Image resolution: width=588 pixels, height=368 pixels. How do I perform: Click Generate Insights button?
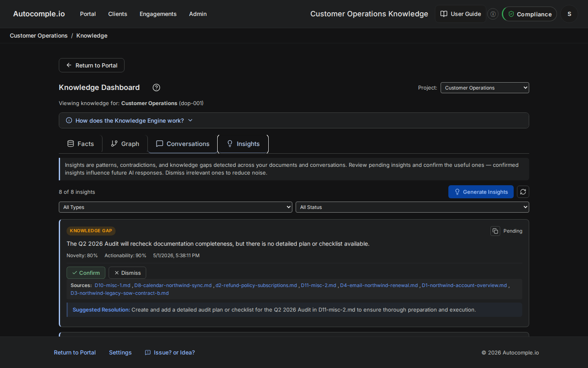coord(481,192)
